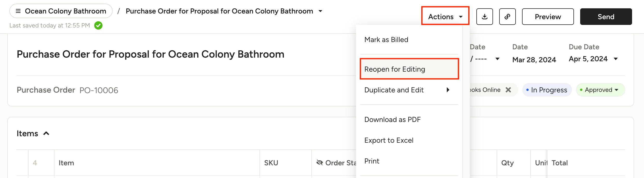Choose Export to Excel
The height and width of the screenshot is (178, 644).
pyautogui.click(x=389, y=140)
